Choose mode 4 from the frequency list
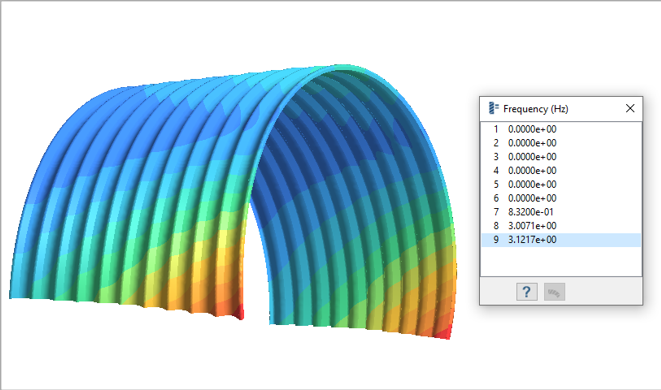 click(561, 171)
